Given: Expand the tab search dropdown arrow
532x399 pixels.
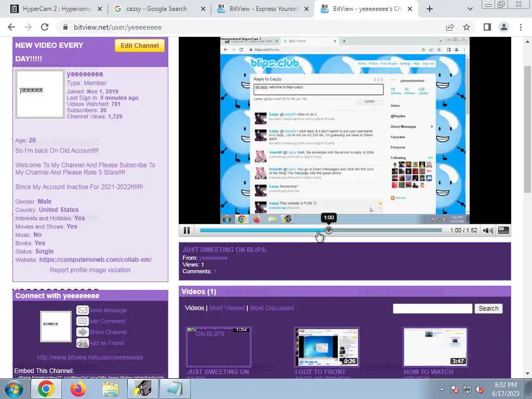Looking at the screenshot, I should coord(470,9).
